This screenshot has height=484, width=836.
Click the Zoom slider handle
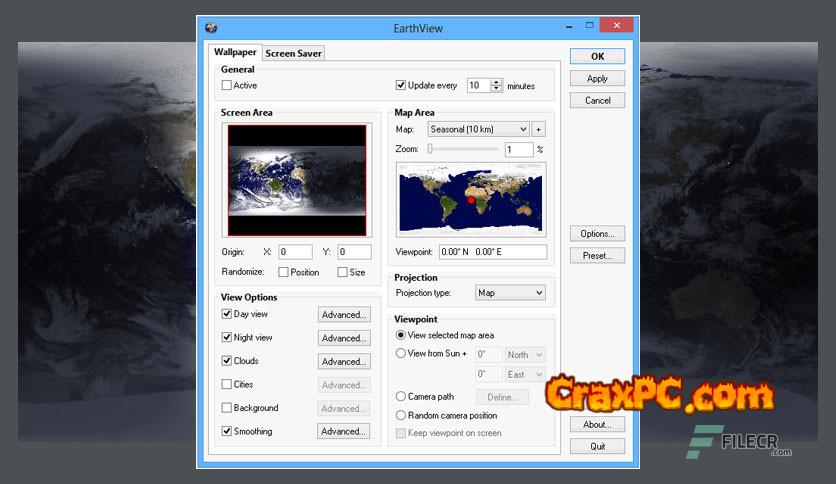430,149
